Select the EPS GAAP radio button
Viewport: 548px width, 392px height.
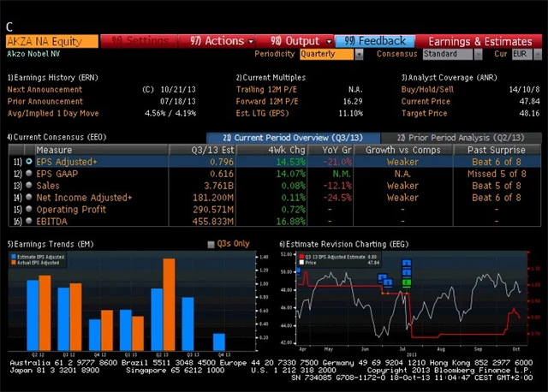[x=29, y=173]
